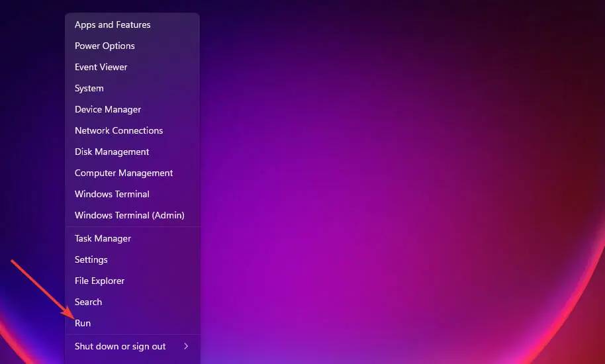Choose Network Connections
This screenshot has height=364, width=605.
pos(118,130)
